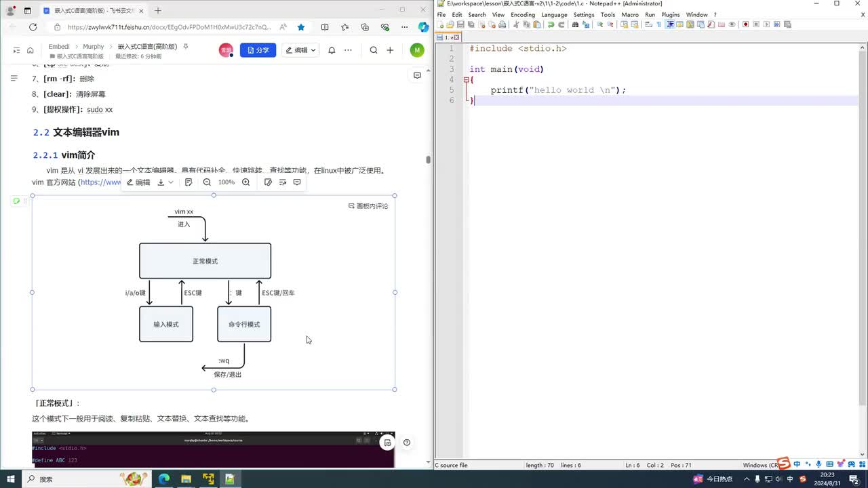The image size is (868, 488).
Task: Click the Undo arrow in Notepad++ toolbar
Action: [x=551, y=24]
